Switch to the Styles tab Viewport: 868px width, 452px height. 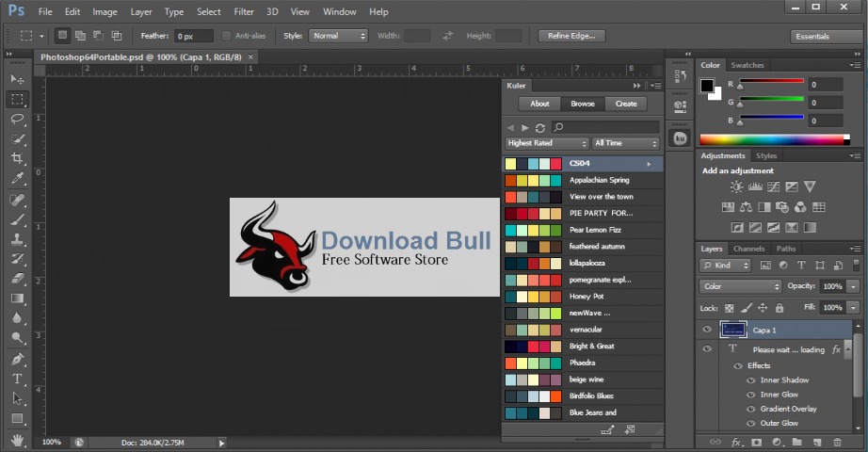(x=766, y=155)
